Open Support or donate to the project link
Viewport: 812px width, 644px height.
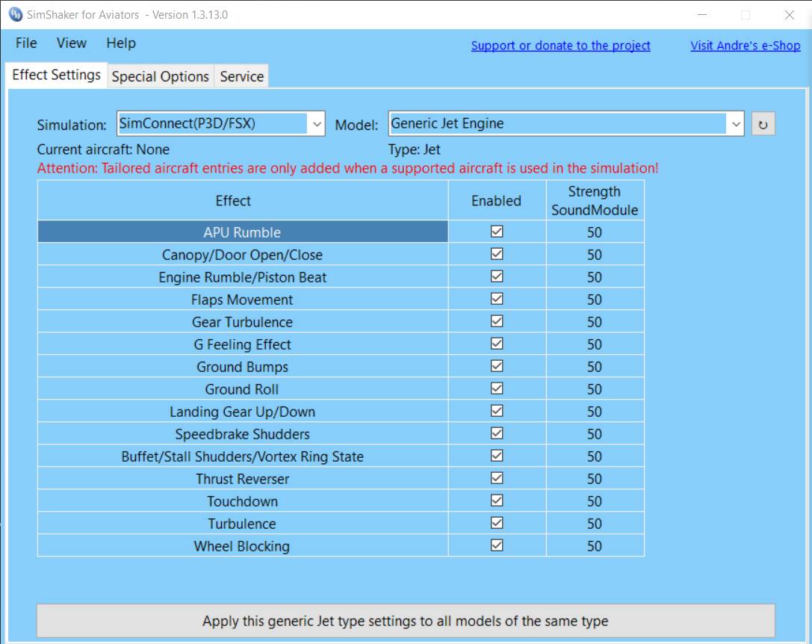(560, 46)
